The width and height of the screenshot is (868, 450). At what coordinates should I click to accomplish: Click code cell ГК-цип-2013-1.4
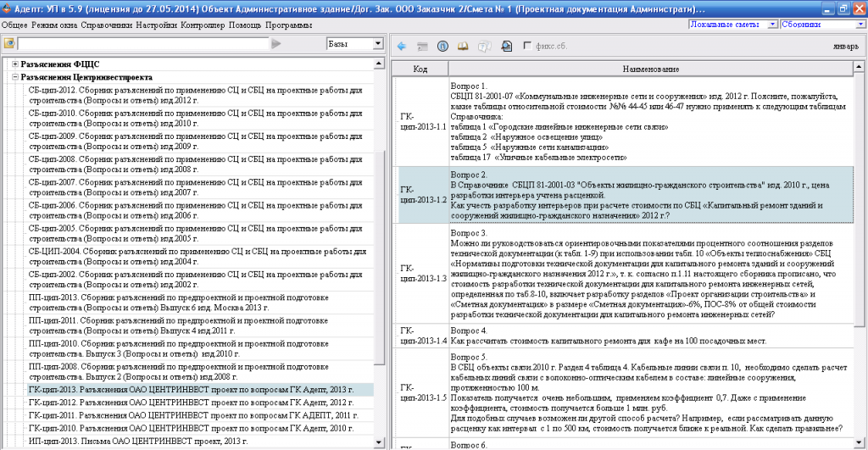[423, 336]
